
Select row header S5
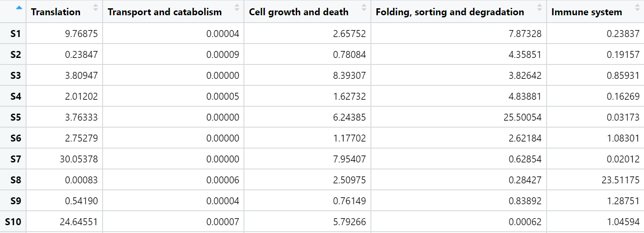16,117
